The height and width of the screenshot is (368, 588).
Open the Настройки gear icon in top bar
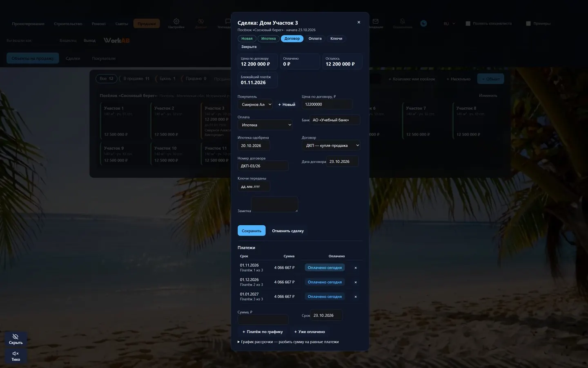click(176, 21)
